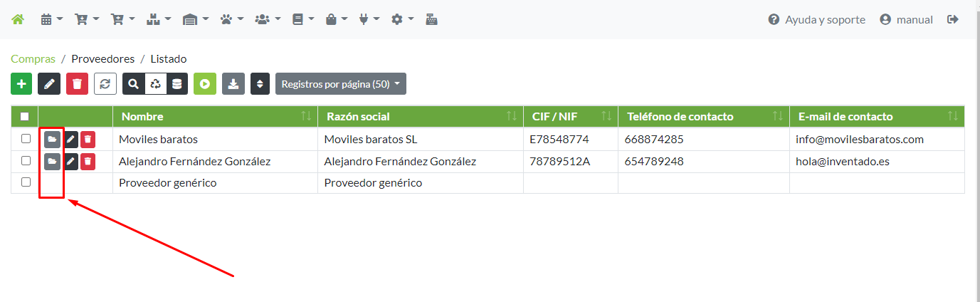Click the download export icon

(233, 84)
